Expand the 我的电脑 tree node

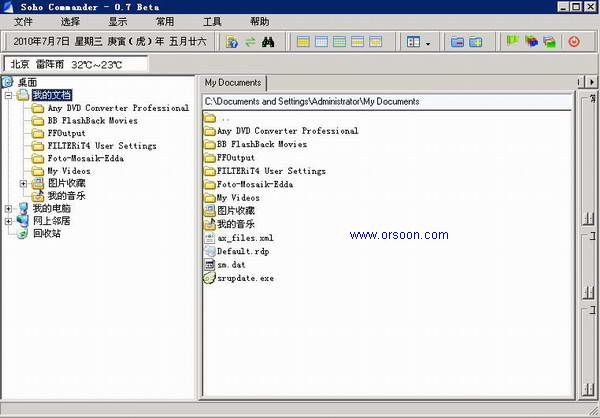pos(9,208)
